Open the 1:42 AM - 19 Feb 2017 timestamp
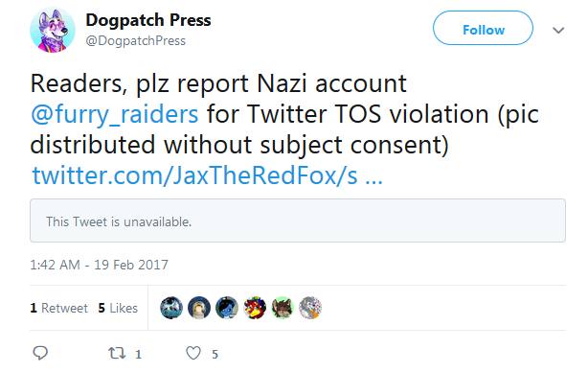588x372 pixels. pyautogui.click(x=99, y=265)
